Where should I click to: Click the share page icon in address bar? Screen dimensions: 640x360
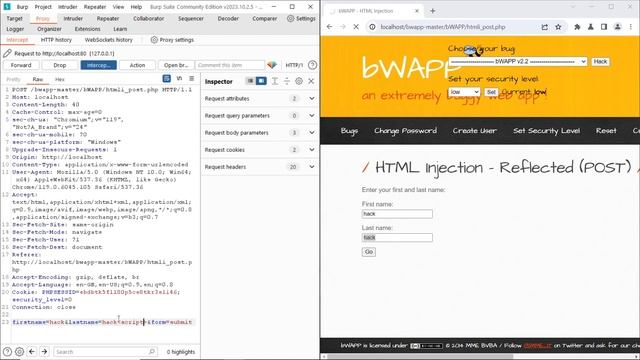pyautogui.click(x=544, y=27)
